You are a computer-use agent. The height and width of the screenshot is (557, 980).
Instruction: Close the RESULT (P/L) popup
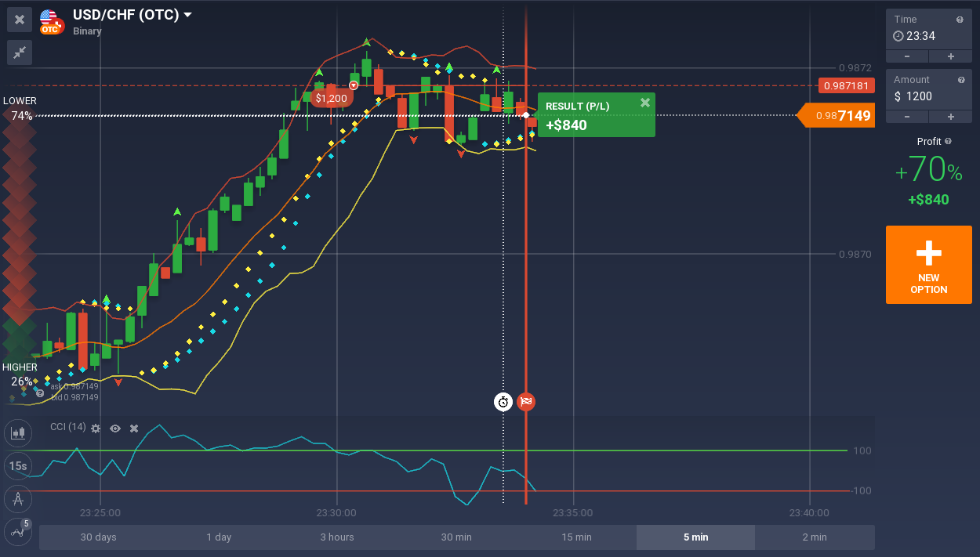coord(644,103)
